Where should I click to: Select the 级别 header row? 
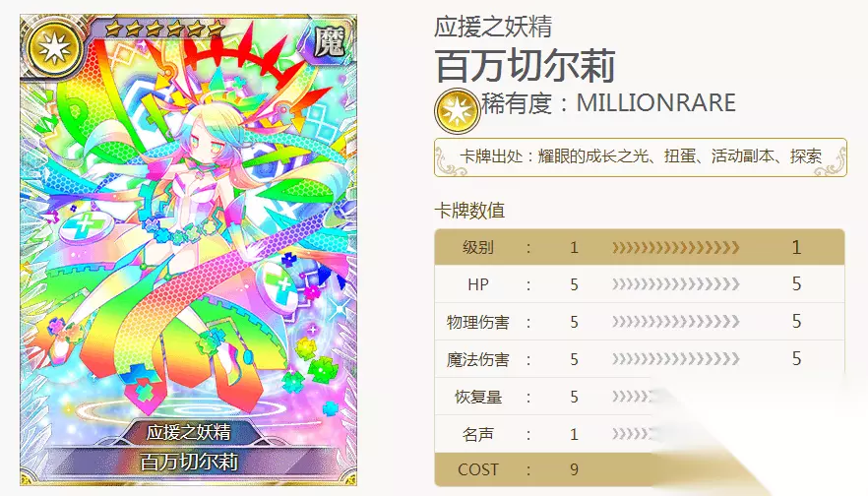[x=640, y=247]
